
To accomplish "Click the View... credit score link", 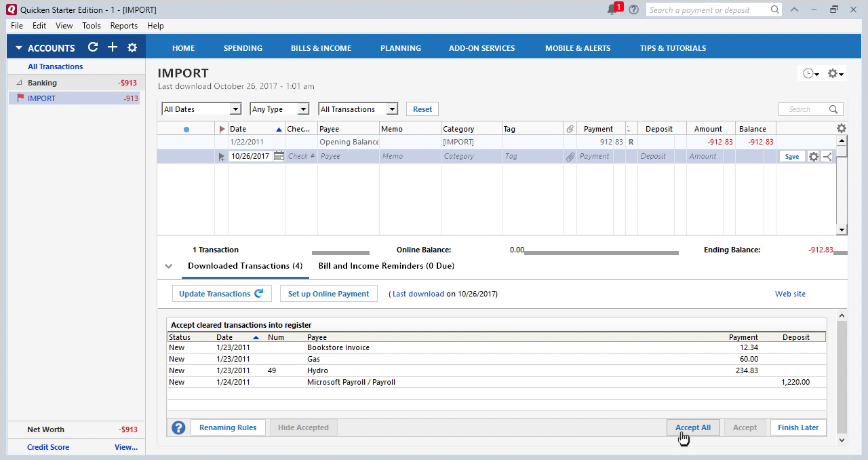I will [126, 447].
